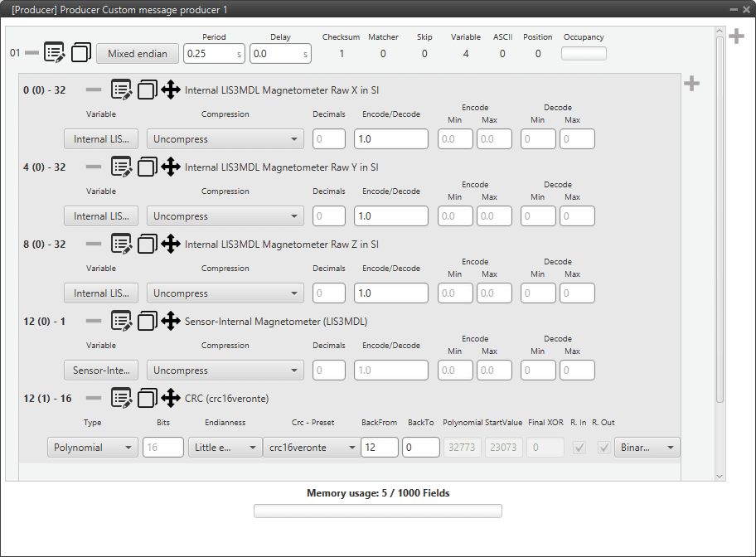Edit the Magnetometer Raw Z field
756x557 pixels.
pos(121,244)
